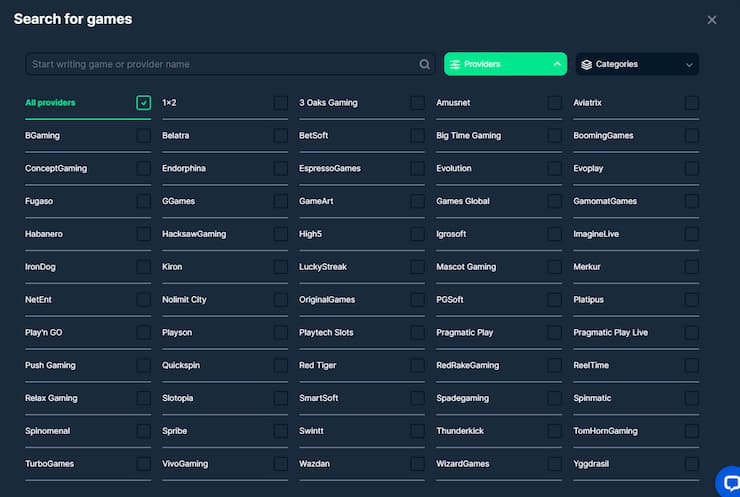This screenshot has width=740, height=497.
Task: Select the Relax Gaming label
Action: coord(51,398)
